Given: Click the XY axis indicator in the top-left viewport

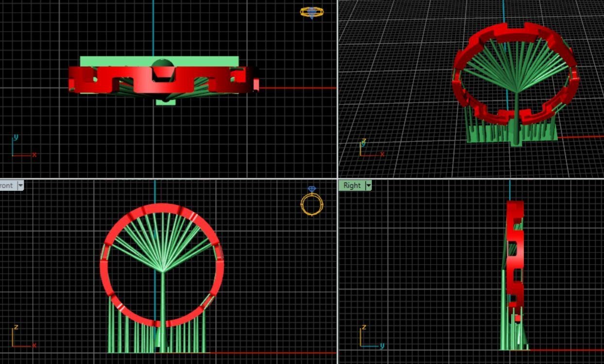Looking at the screenshot, I should (23, 147).
